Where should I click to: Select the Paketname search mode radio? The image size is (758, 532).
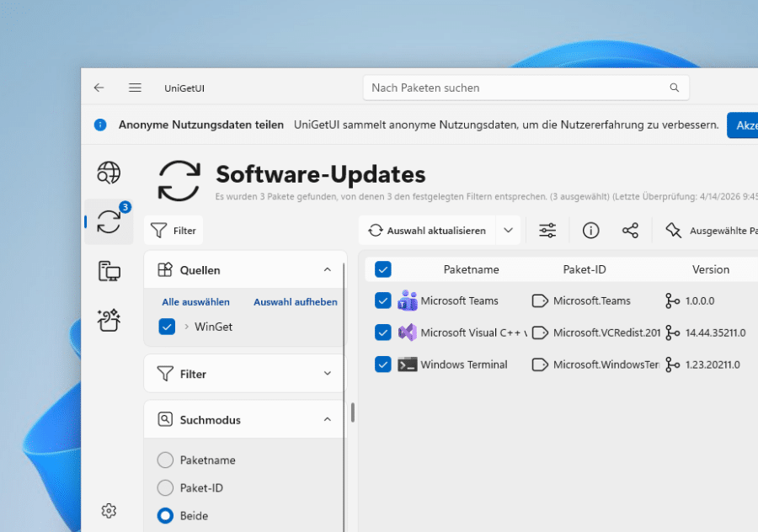pos(165,460)
